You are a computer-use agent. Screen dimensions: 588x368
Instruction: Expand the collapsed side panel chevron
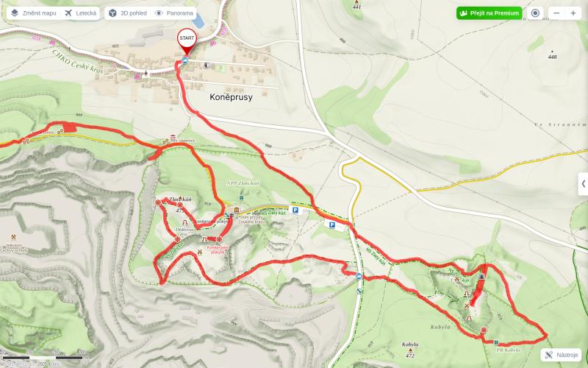(x=583, y=184)
